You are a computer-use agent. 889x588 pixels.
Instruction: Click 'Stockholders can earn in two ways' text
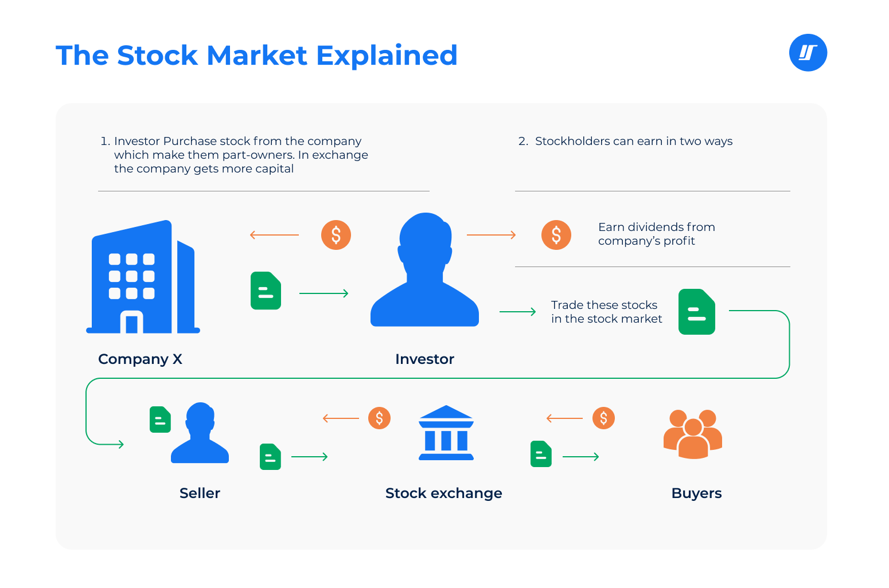(x=626, y=141)
